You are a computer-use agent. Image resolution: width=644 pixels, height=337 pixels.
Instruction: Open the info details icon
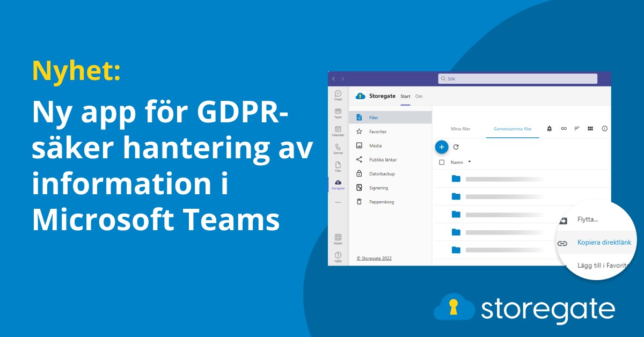click(x=605, y=128)
